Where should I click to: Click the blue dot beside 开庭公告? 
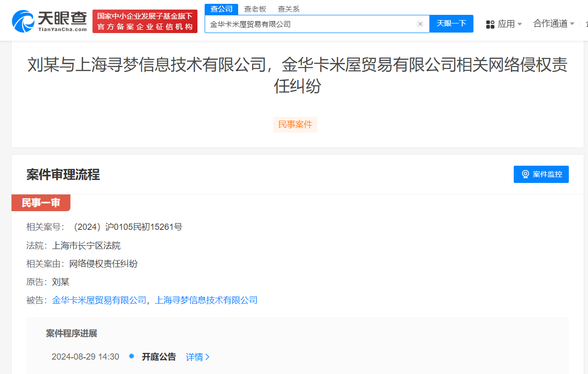tap(131, 357)
